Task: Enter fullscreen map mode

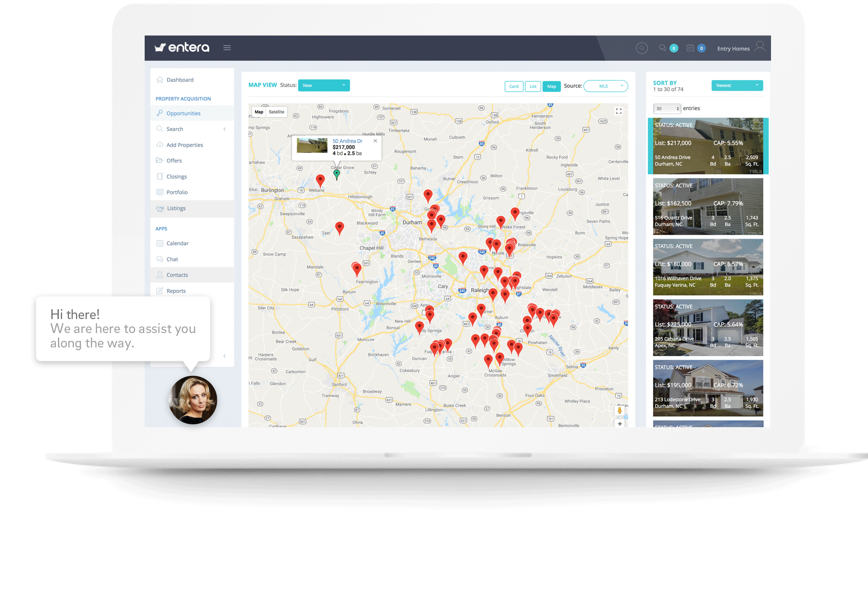Action: (619, 111)
